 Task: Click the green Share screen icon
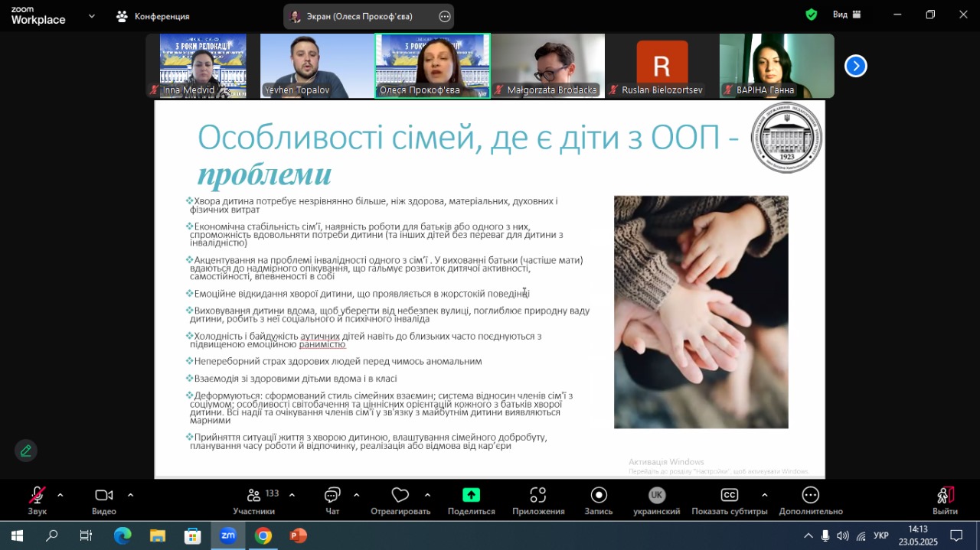[x=471, y=495]
